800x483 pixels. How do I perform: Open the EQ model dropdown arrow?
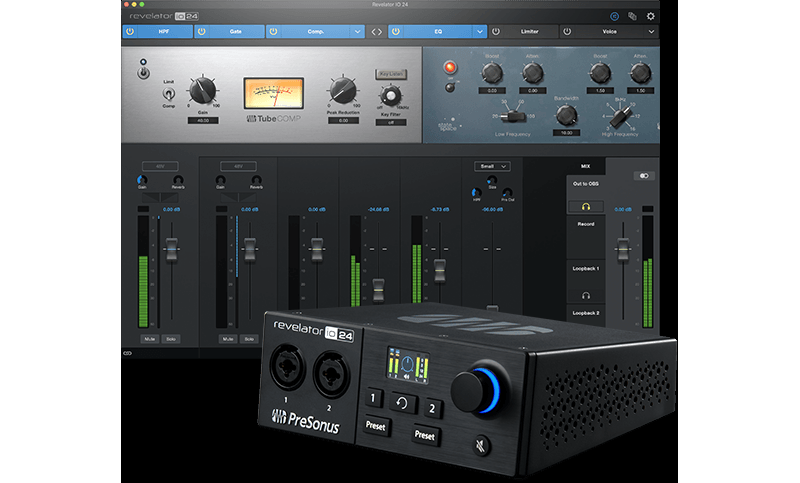480,32
